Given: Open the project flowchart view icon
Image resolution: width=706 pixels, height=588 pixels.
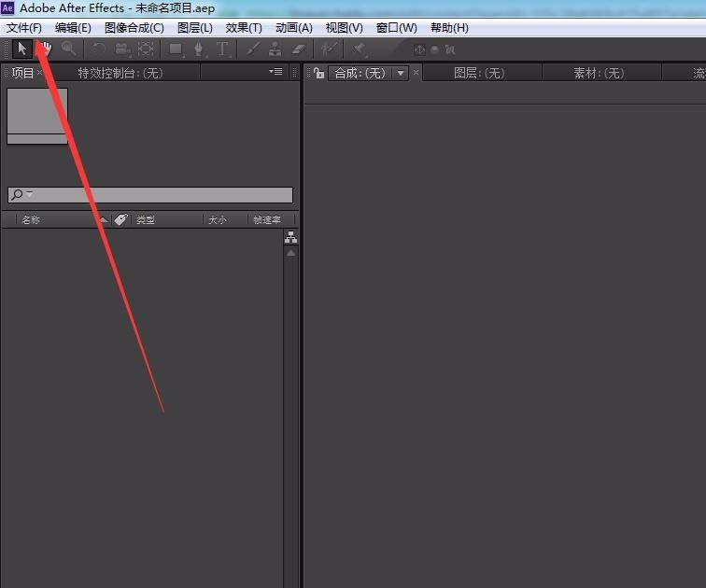Looking at the screenshot, I should 290,239.
